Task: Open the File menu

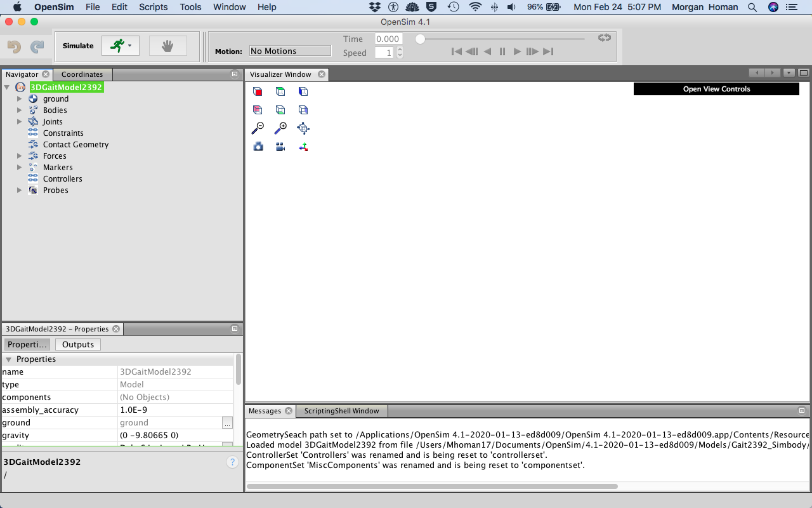Action: [93, 7]
